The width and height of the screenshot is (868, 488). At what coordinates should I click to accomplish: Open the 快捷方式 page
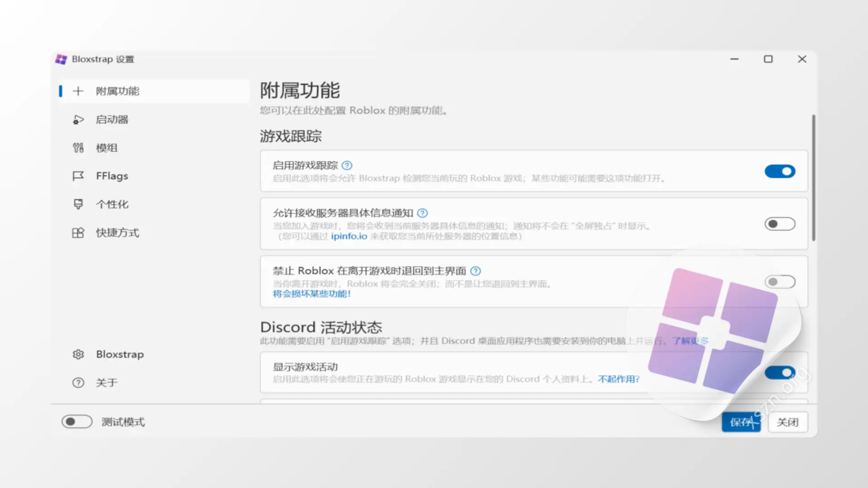(x=154, y=233)
